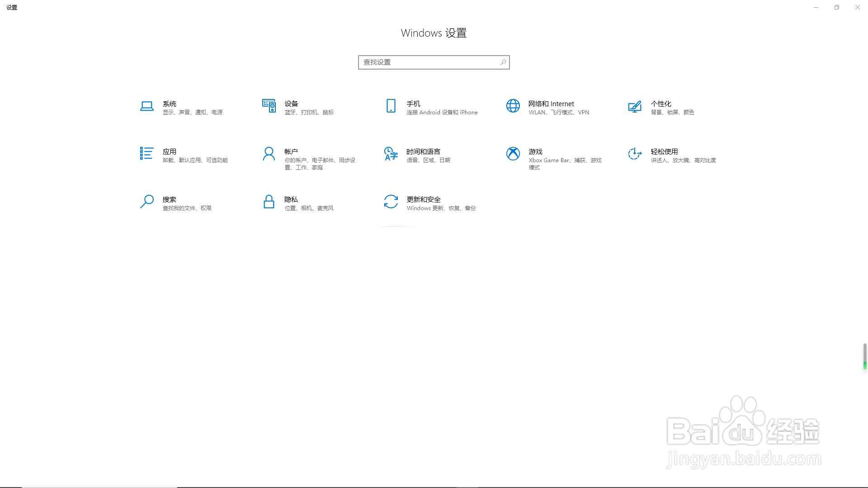Select the 轻松使用 heading text
The image size is (868, 488).
[x=664, y=151]
